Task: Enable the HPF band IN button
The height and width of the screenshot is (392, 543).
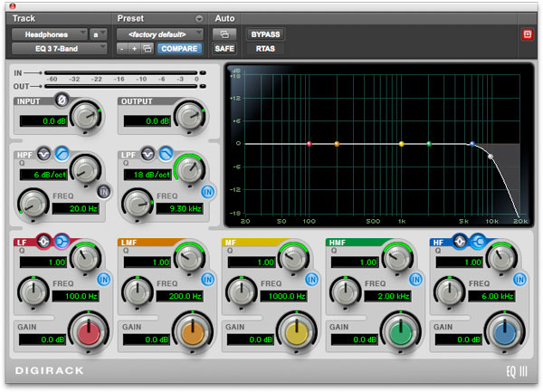Action: [103, 192]
